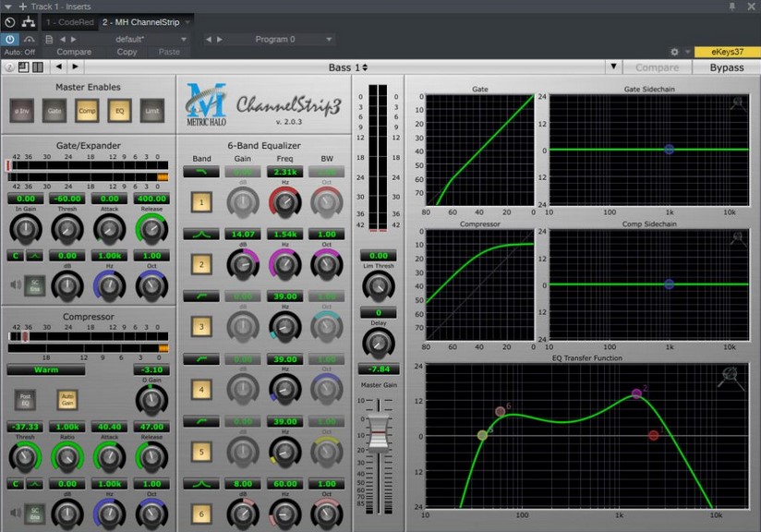
Task: Collapse the Track 1 - Inserts triangle
Action: pos(7,6)
